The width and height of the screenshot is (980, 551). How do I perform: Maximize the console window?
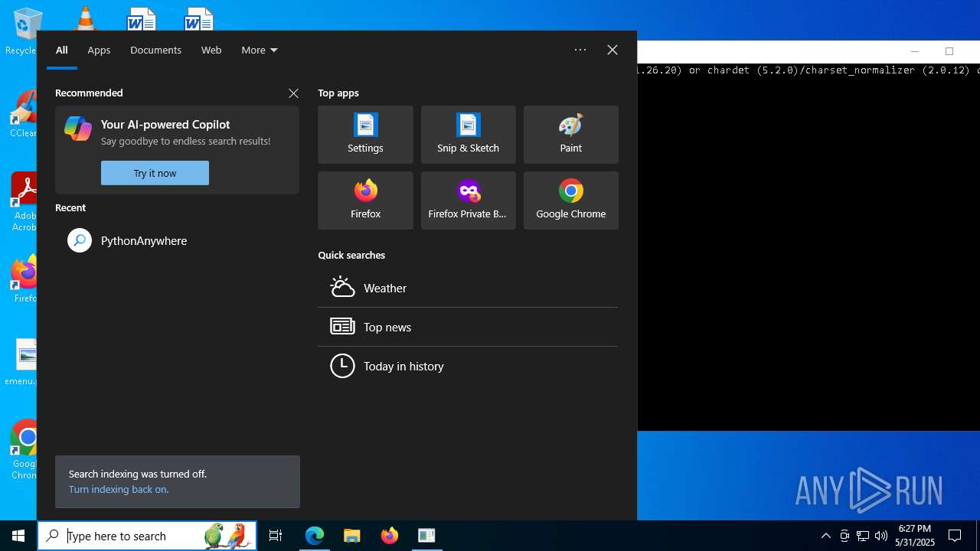point(949,51)
